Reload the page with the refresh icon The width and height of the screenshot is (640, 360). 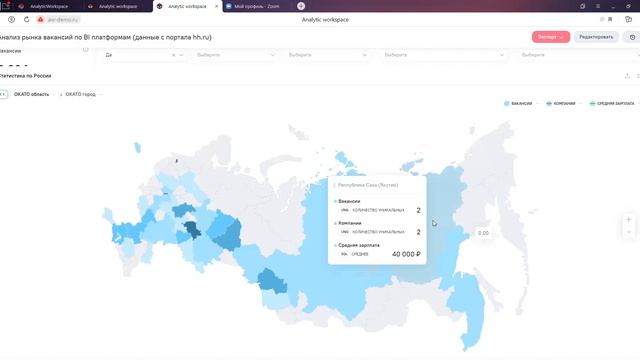click(27, 19)
